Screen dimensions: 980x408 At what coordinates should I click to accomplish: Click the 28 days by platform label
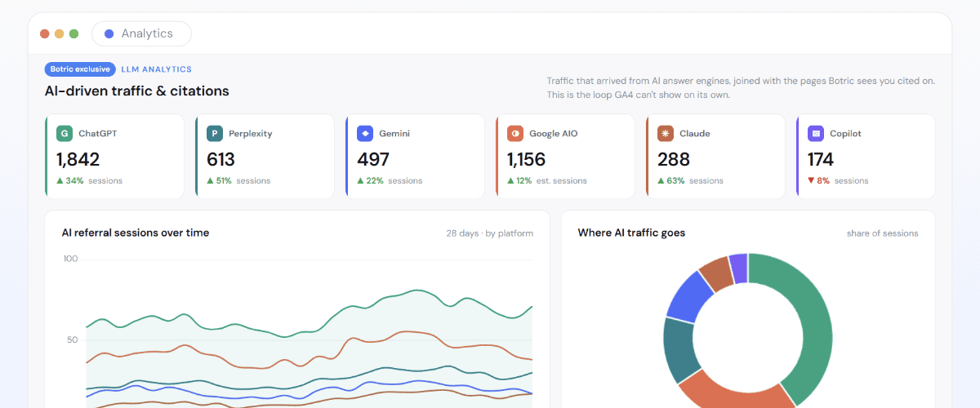pos(490,233)
